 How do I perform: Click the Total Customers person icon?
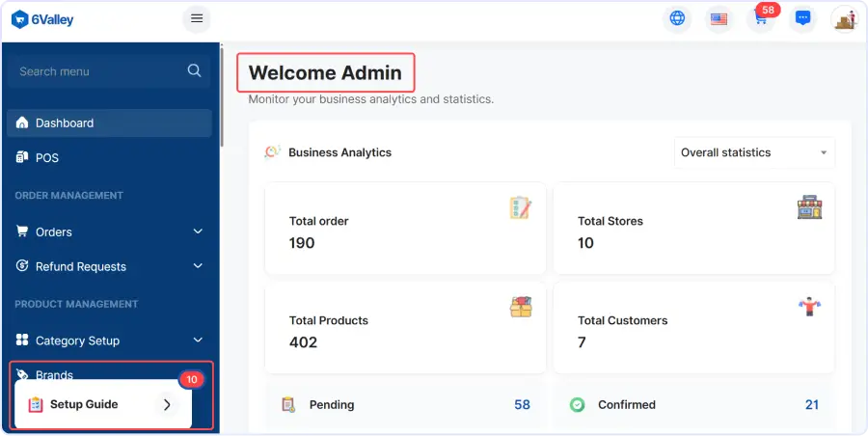809,307
